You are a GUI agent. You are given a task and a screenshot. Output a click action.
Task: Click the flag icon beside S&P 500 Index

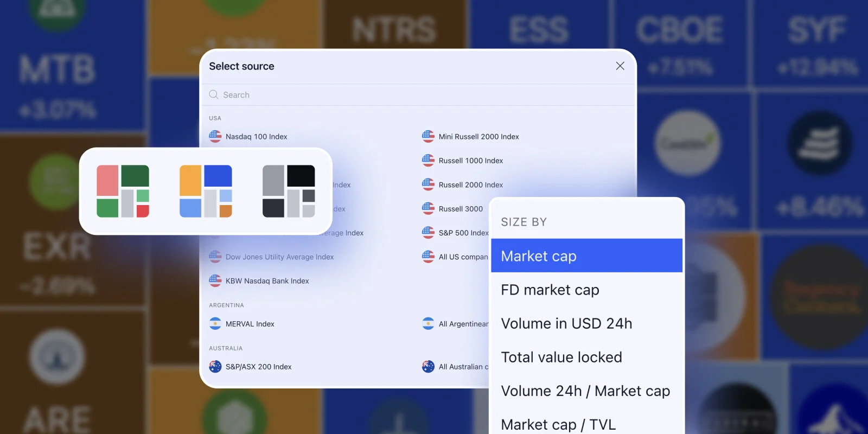[428, 232]
